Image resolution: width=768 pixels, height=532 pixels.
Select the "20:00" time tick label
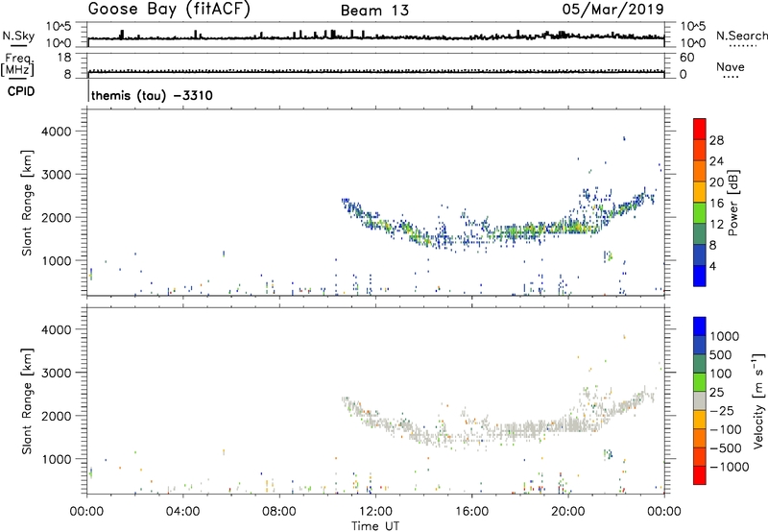click(x=568, y=512)
